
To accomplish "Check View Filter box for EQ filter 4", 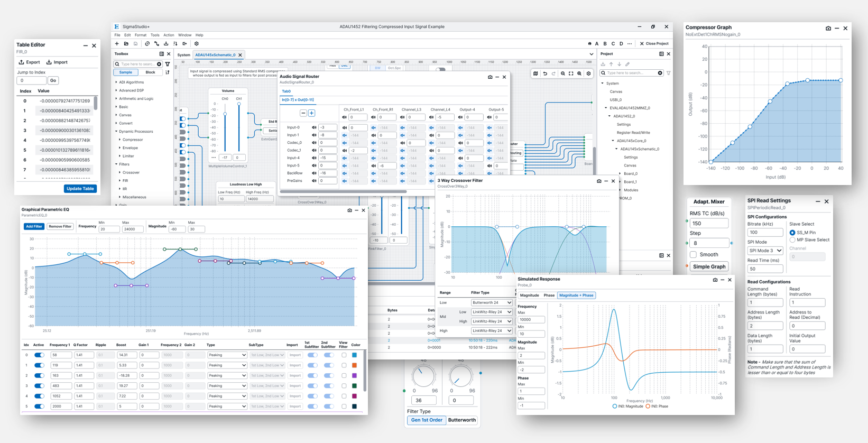I will click(x=344, y=396).
